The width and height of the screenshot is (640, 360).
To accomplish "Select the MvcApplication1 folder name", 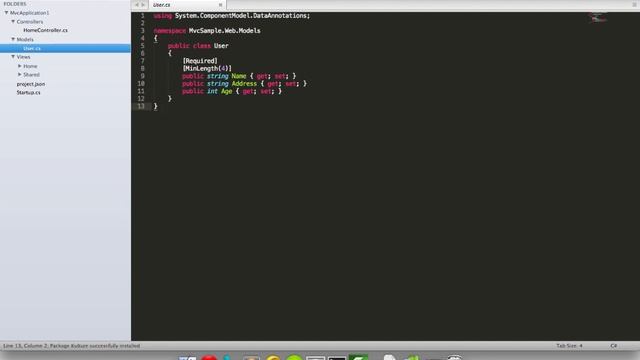I will (x=29, y=13).
